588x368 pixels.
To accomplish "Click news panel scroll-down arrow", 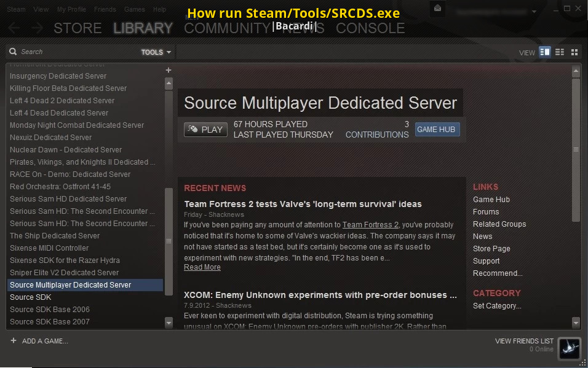I will point(576,322).
